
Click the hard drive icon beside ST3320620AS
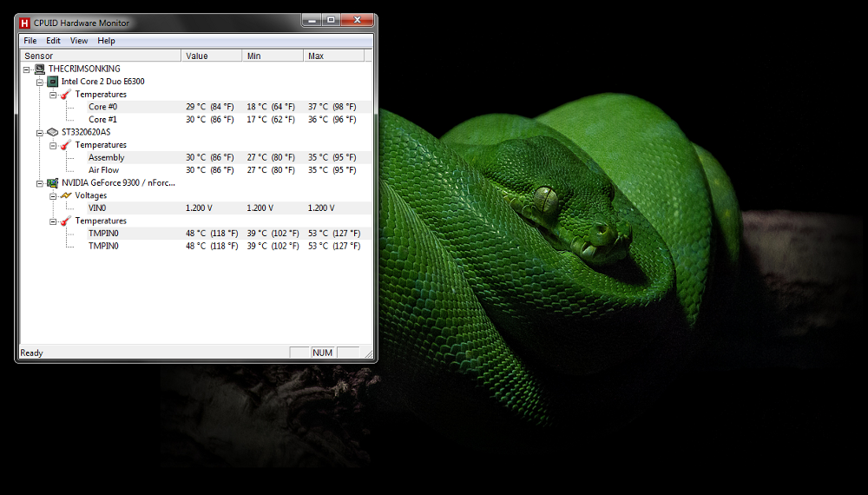click(53, 132)
